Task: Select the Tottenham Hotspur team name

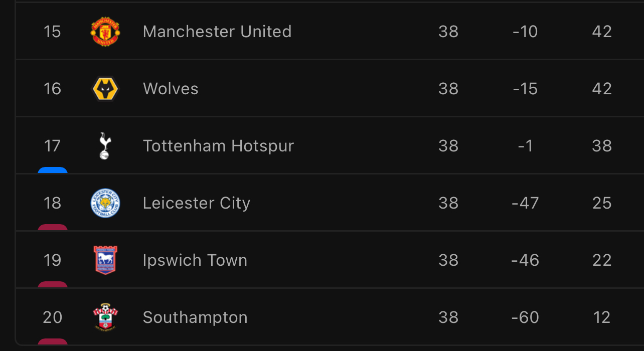Action: [x=218, y=146]
